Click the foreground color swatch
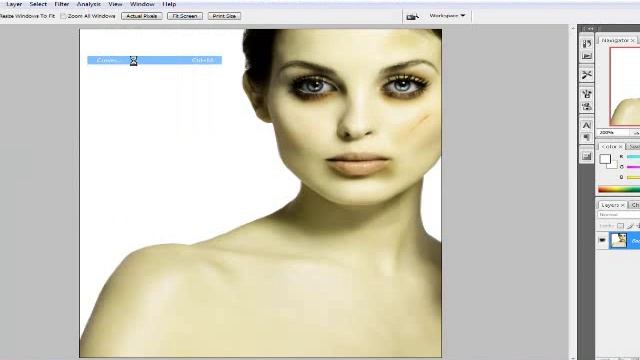 (605, 159)
